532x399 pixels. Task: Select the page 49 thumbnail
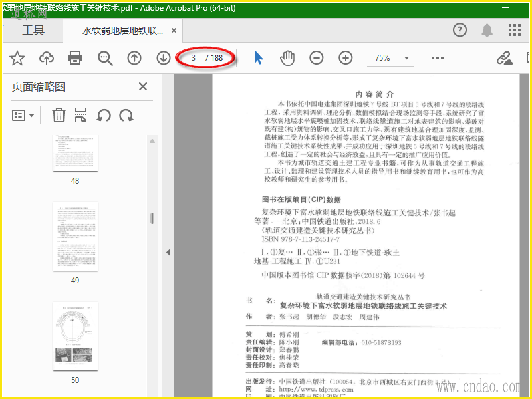tap(75, 237)
